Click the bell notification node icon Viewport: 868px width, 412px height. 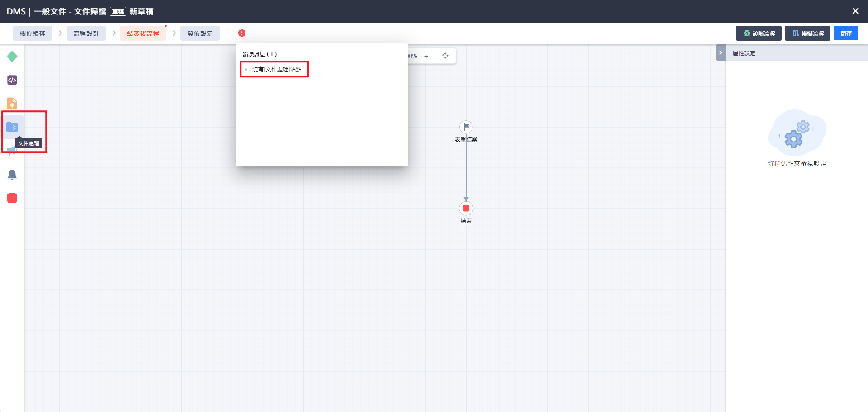coord(12,175)
